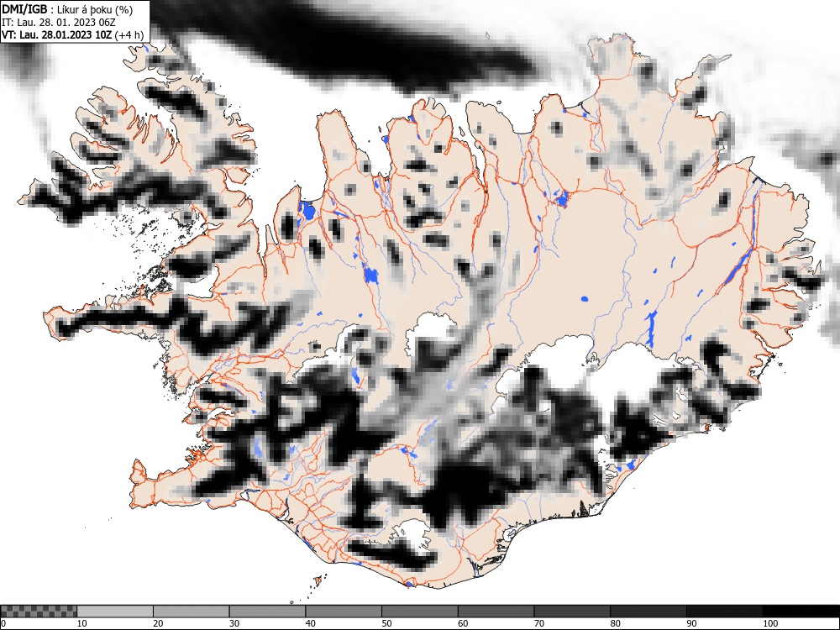Viewport: 840px width, 630px height.
Task: Click the '100' legend scale label
Action: [x=769, y=623]
